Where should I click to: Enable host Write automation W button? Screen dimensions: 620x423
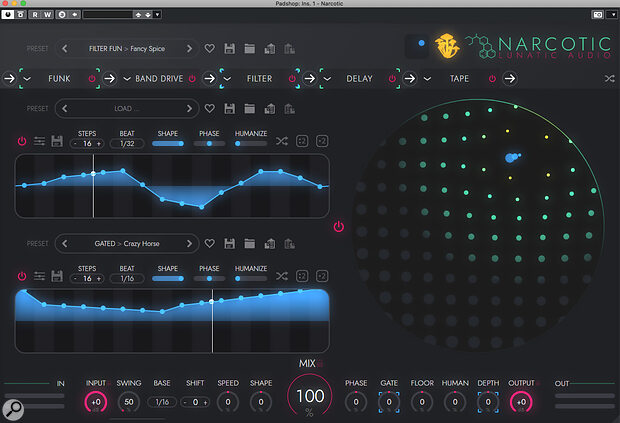pos(47,15)
